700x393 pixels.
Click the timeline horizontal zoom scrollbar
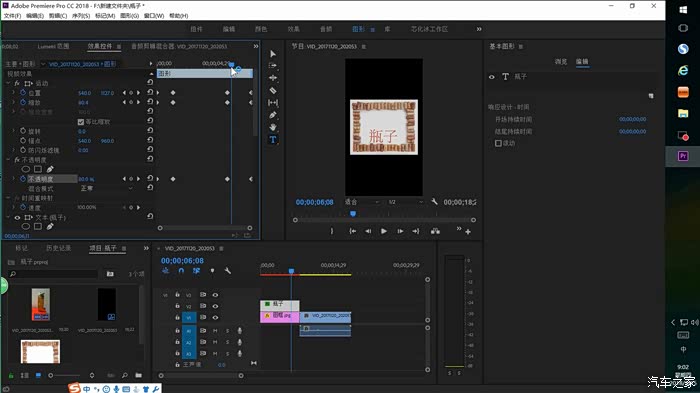[x=201, y=376]
